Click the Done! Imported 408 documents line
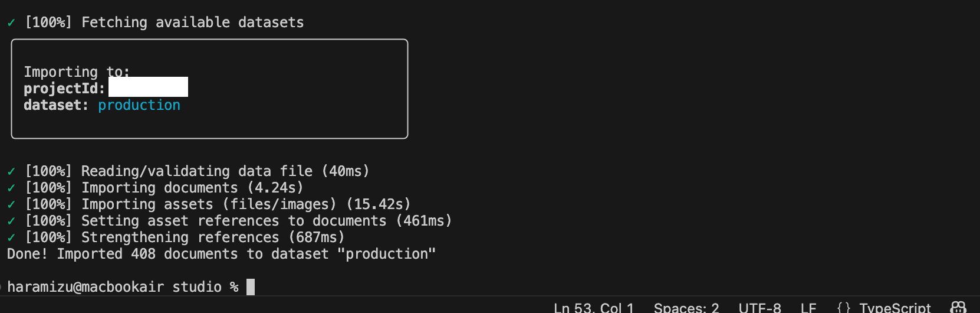 (x=221, y=254)
